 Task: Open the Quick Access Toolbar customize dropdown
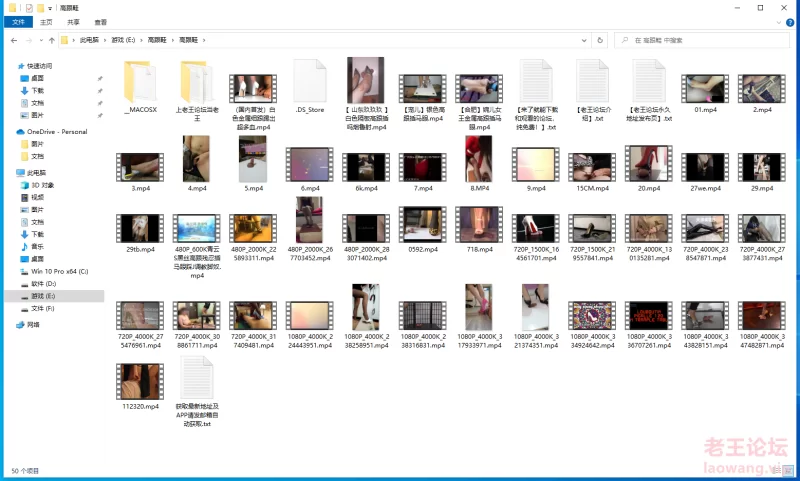tap(50, 8)
